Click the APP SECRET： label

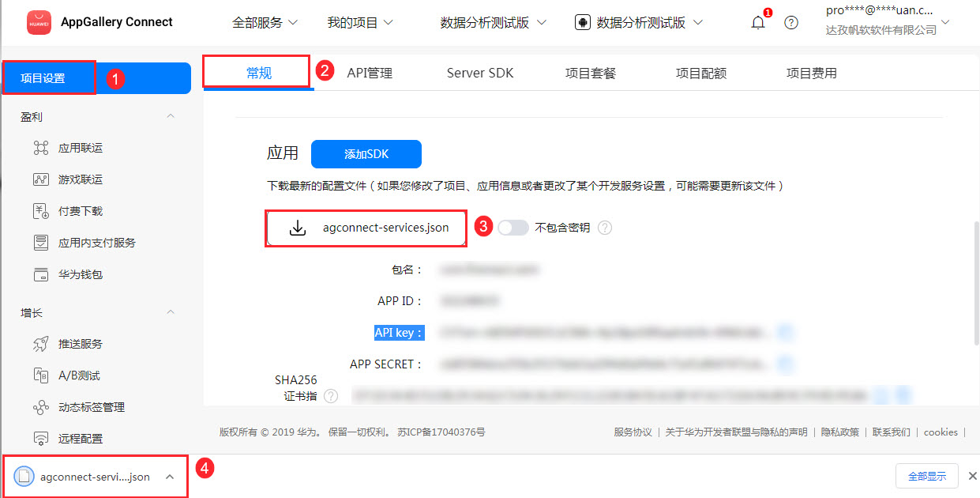click(x=387, y=364)
